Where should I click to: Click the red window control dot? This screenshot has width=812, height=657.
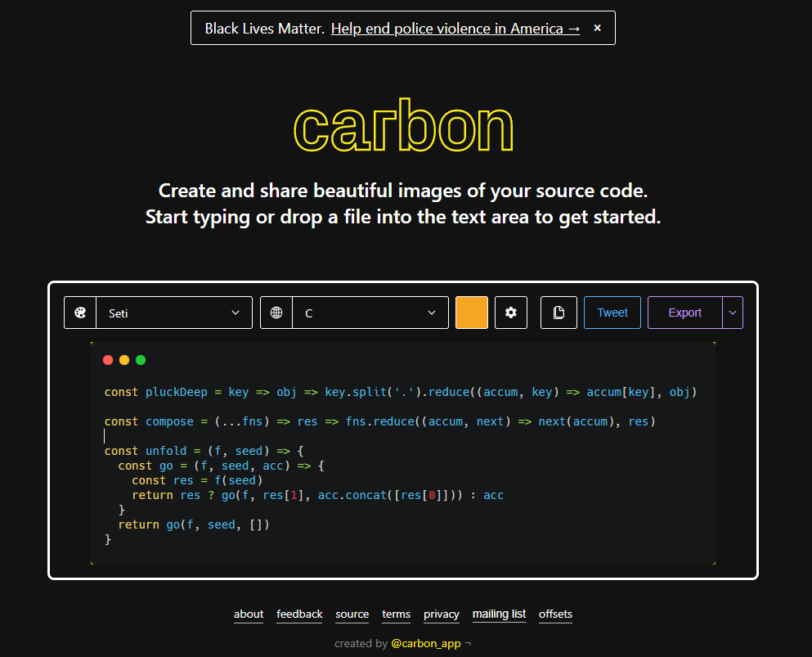108,360
